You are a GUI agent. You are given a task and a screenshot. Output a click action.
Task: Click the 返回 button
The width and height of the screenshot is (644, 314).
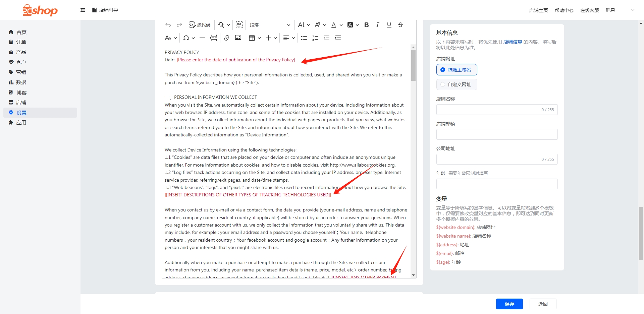click(543, 304)
